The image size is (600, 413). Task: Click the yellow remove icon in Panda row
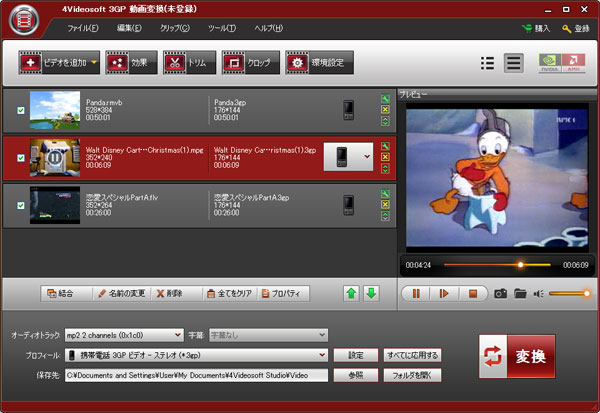pyautogui.click(x=385, y=109)
